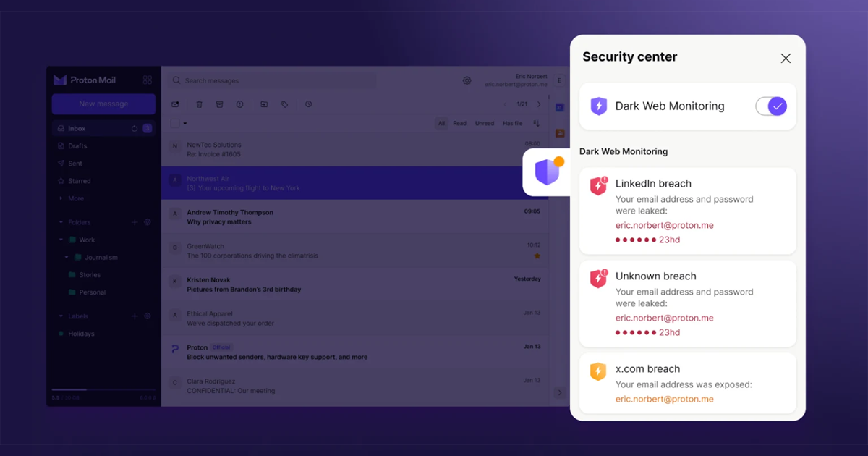Open the LinkedIn breach card

[x=688, y=211]
